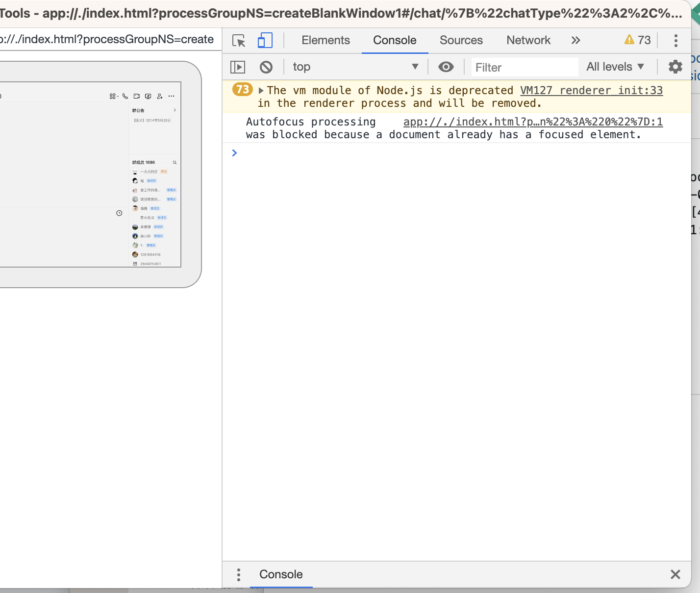Screen dimensions: 700x593
Task: Click the clear console icon
Action: 266,67
